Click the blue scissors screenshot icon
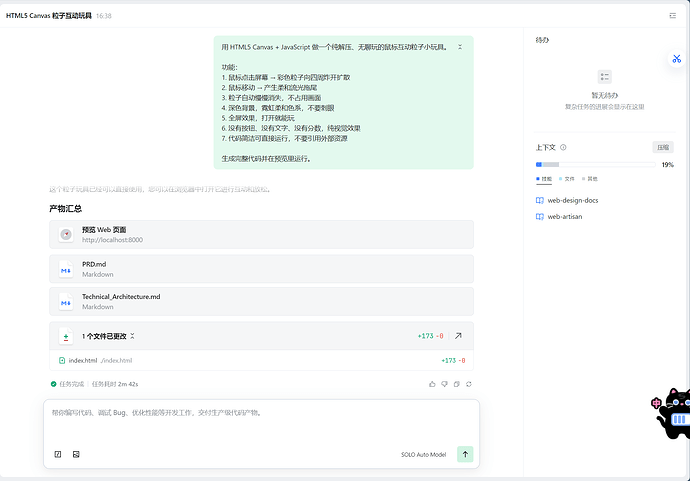 (676, 59)
